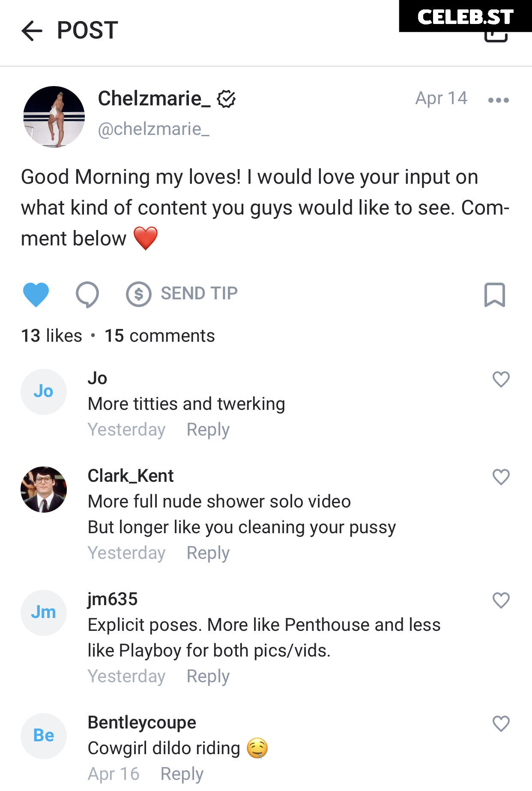The height and width of the screenshot is (791, 532).
Task: Like Clark_Kent's comment
Action: [x=501, y=477]
